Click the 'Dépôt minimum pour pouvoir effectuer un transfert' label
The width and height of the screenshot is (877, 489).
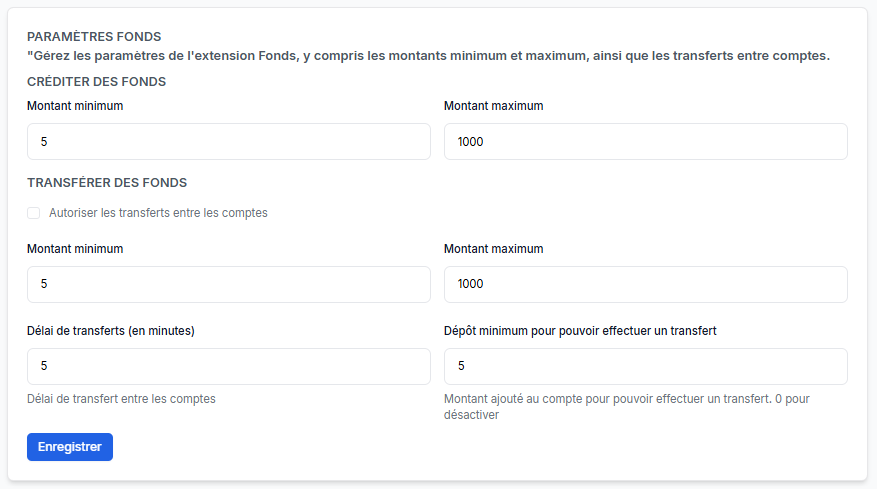580,331
